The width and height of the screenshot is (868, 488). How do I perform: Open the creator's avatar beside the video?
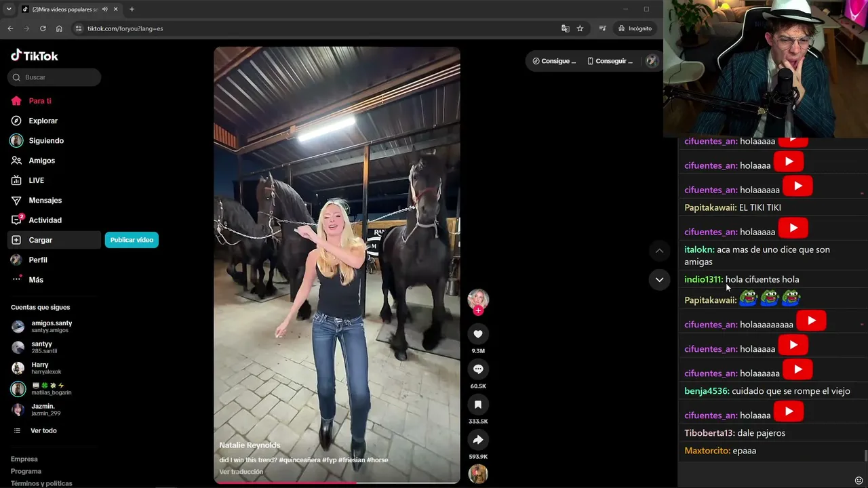tap(478, 299)
